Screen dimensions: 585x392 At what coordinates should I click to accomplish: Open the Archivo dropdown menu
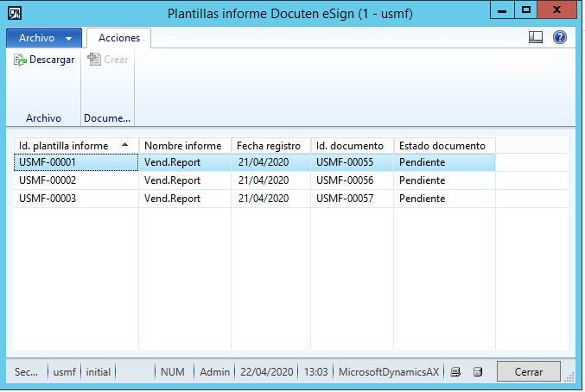44,38
